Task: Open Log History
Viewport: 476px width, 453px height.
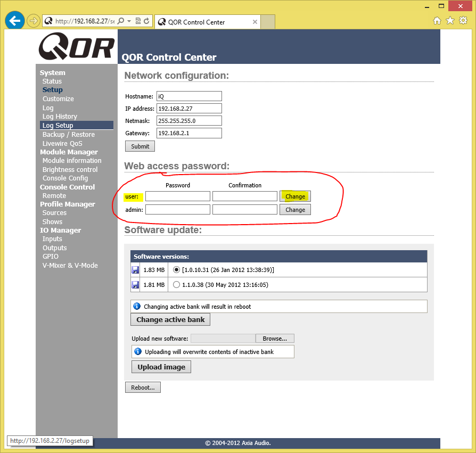Action: pyautogui.click(x=60, y=117)
